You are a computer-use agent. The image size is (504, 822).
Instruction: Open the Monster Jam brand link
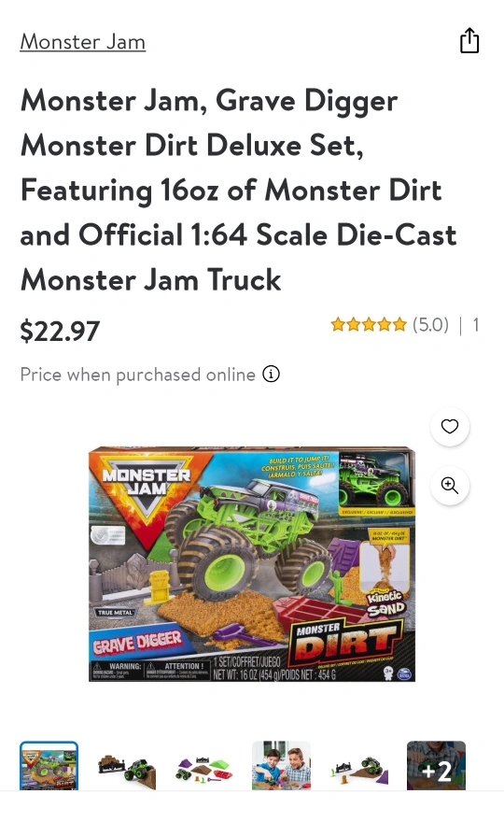click(83, 42)
